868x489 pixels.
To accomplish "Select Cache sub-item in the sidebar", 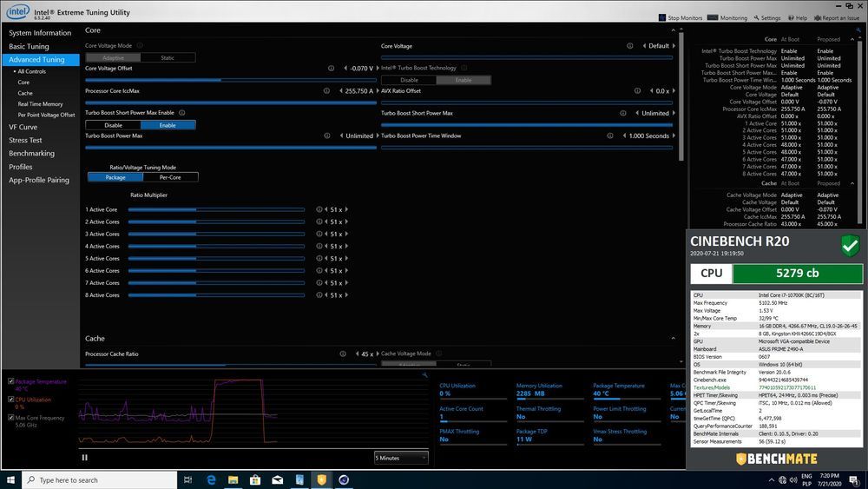I will [25, 93].
